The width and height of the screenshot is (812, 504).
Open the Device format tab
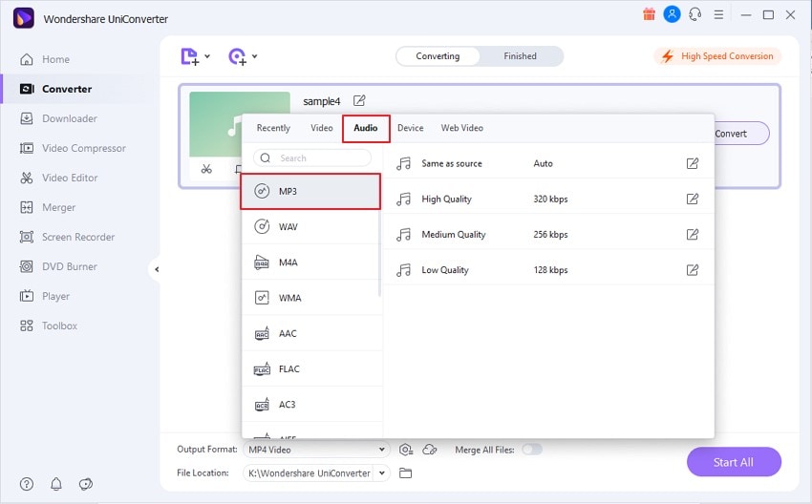click(410, 128)
